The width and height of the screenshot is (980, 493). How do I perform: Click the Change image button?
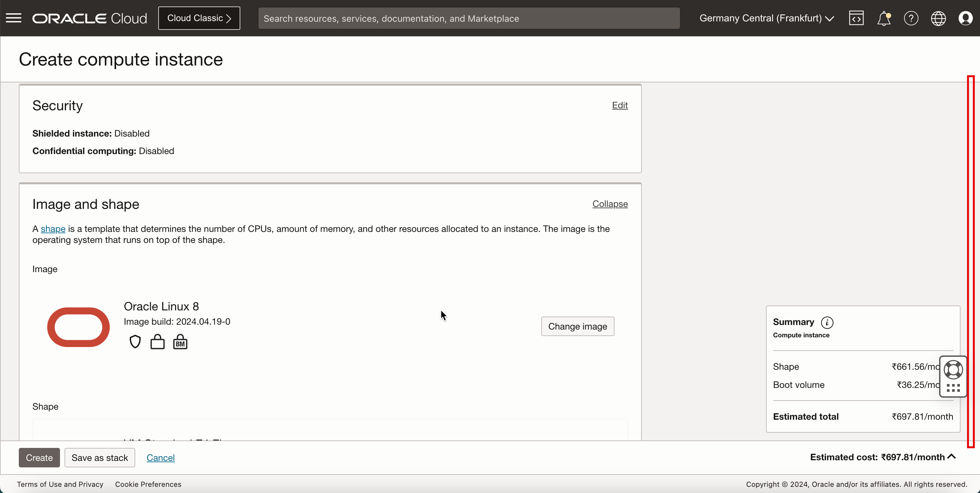[x=577, y=326]
